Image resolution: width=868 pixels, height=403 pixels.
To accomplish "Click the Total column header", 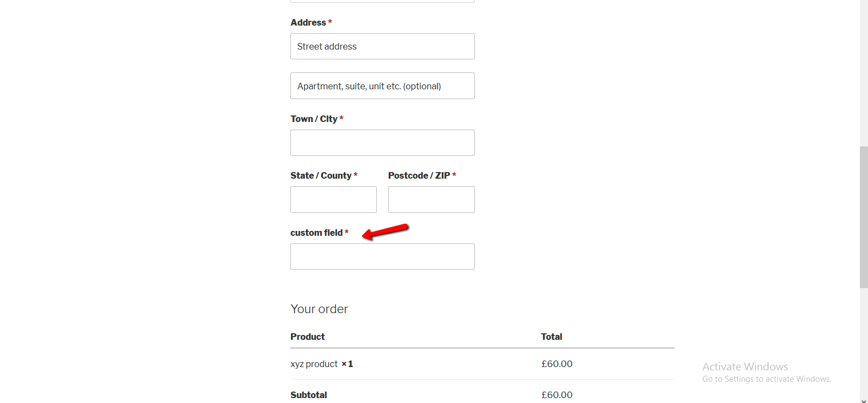I will pyautogui.click(x=552, y=337).
